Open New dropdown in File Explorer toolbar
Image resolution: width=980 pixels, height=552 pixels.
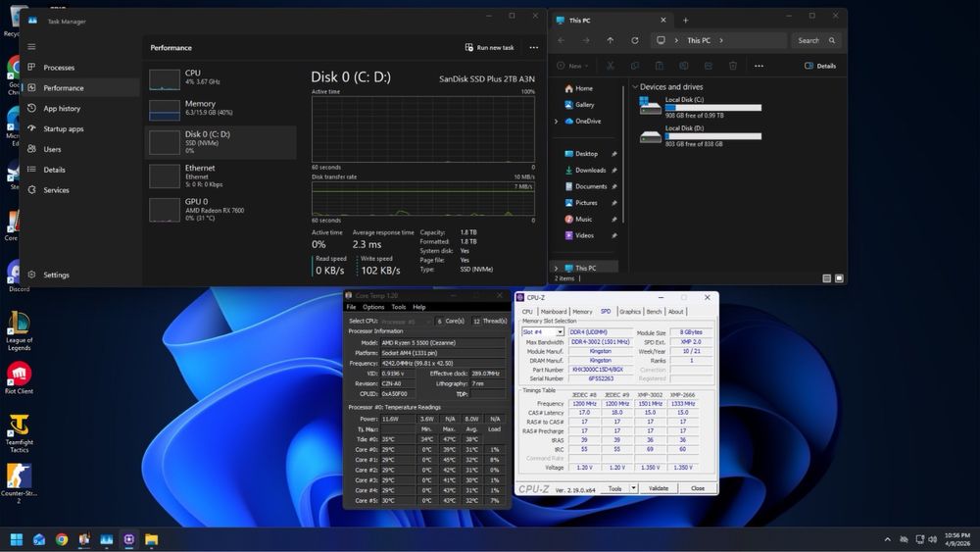(x=572, y=66)
